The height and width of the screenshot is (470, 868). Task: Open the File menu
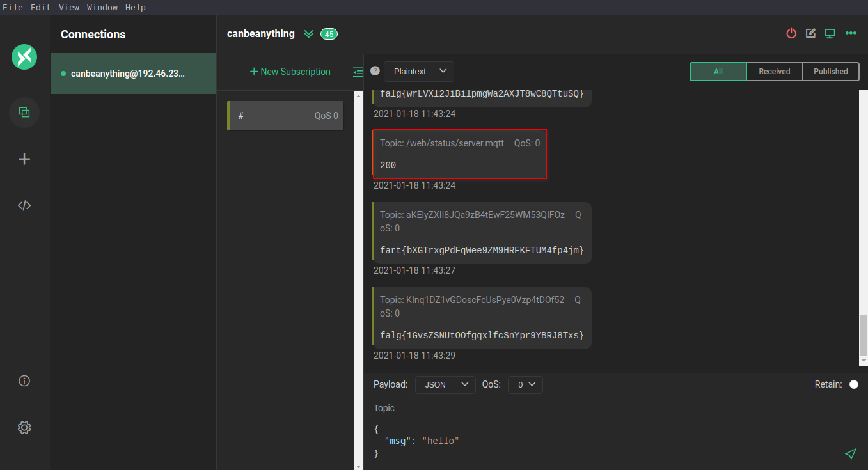13,8
